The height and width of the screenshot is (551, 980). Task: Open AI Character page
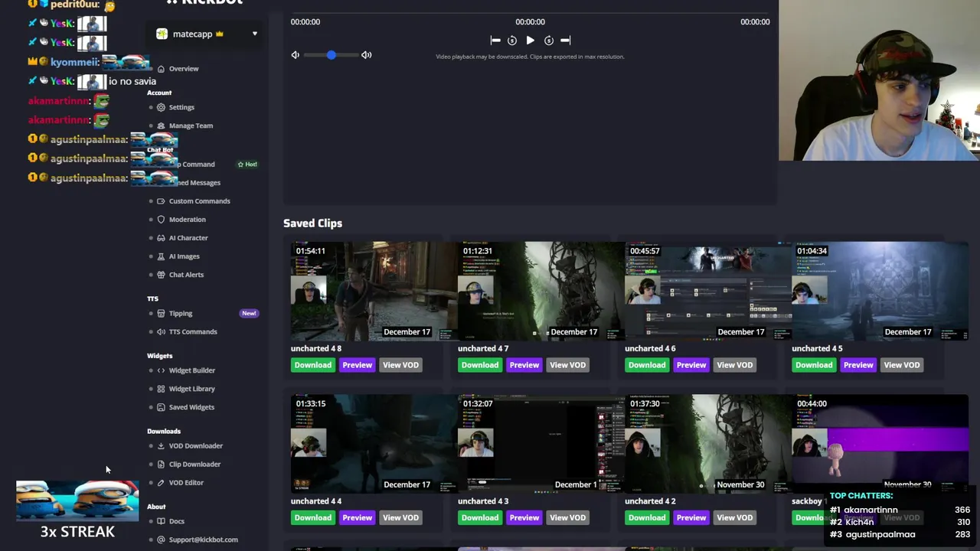click(x=188, y=238)
